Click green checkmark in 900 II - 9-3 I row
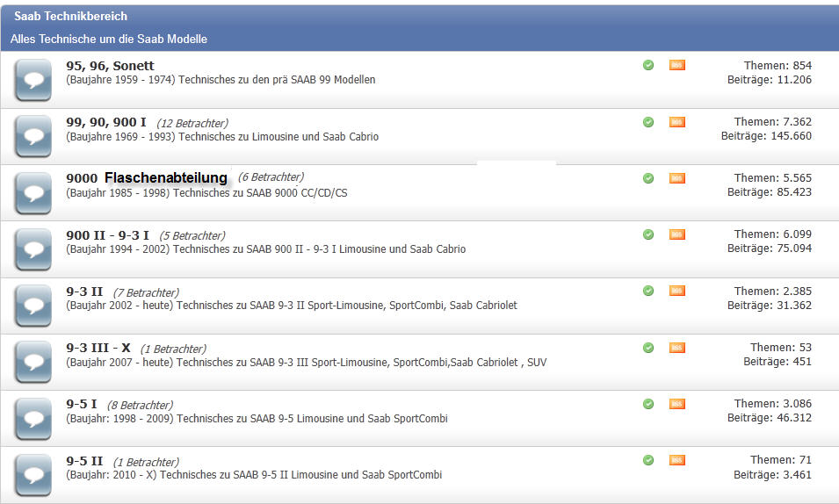The image size is (839, 504). (x=648, y=234)
